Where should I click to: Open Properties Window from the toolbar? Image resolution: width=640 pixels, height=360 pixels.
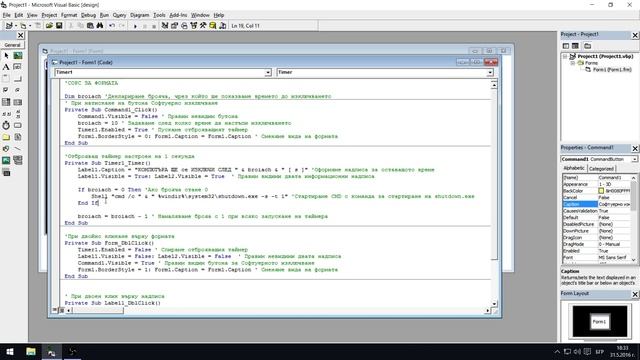pyautogui.click(x=174, y=26)
